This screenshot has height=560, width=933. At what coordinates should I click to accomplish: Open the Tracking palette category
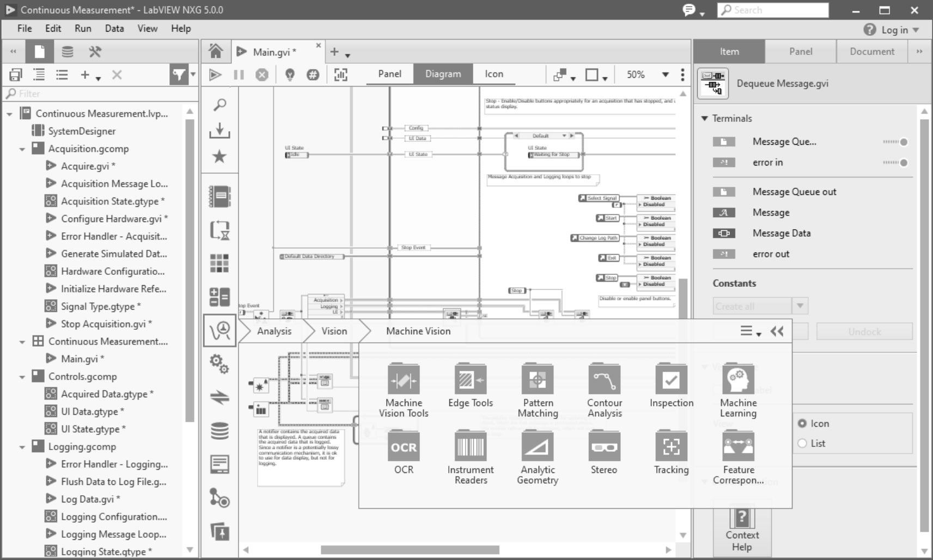[x=671, y=446]
